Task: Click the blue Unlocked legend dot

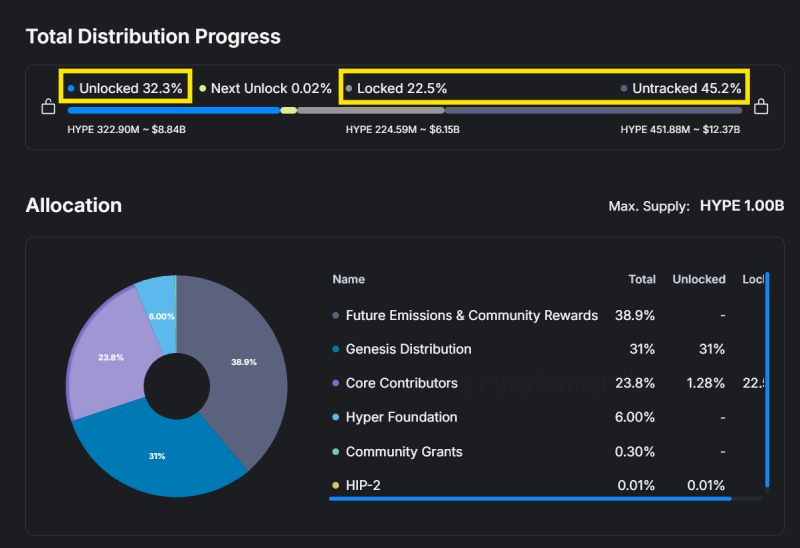Action: tap(71, 89)
